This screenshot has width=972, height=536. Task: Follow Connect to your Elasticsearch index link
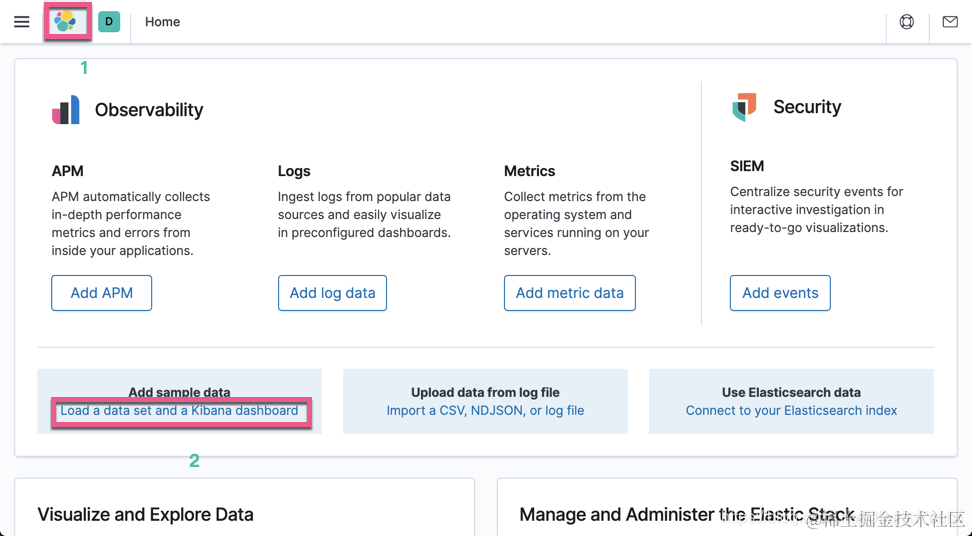[791, 411]
